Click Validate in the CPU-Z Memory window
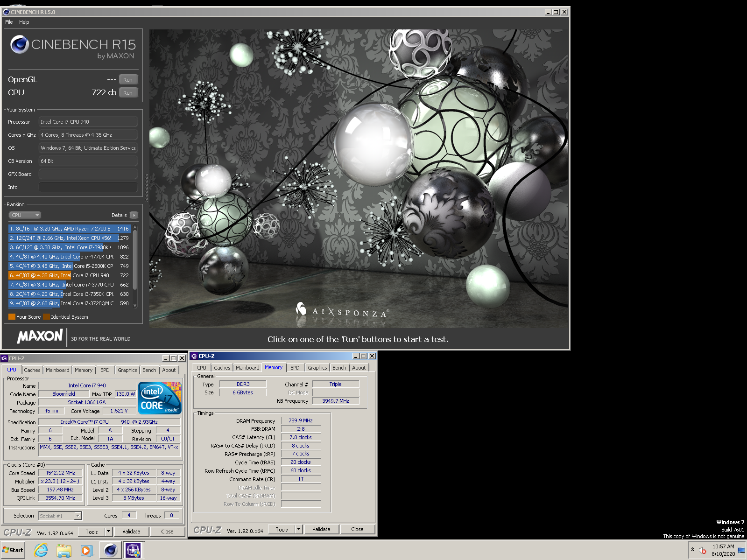The width and height of the screenshot is (747, 560). tap(321, 529)
